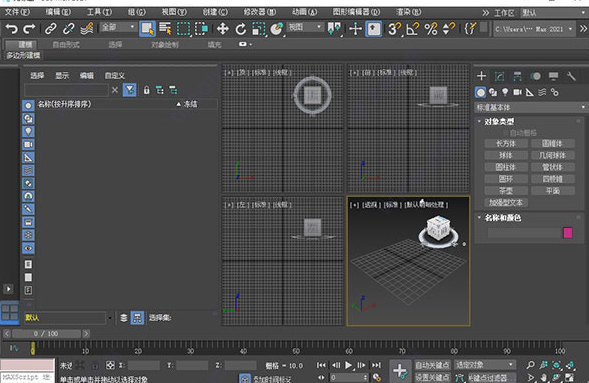This screenshot has height=383, width=589.
Task: Open the 渲染(R) menu
Action: [x=408, y=12]
